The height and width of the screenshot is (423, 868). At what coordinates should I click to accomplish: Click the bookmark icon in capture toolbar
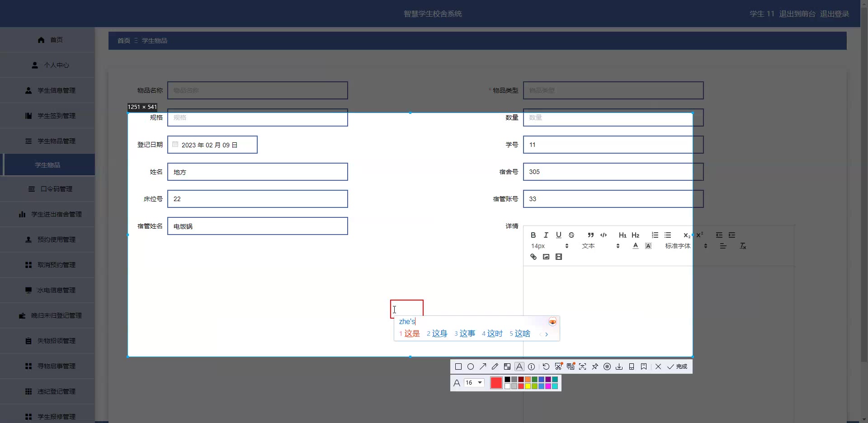(644, 367)
